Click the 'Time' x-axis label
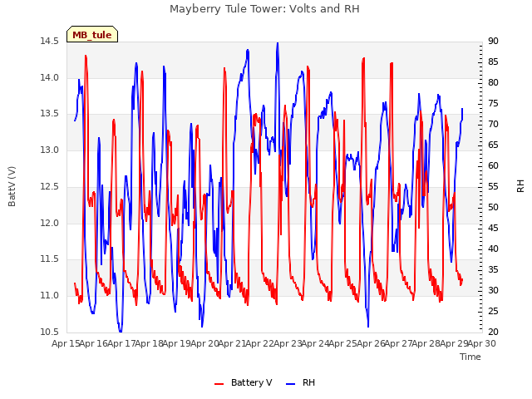Image resolution: width=532 pixels, height=399 pixels. pos(470,357)
